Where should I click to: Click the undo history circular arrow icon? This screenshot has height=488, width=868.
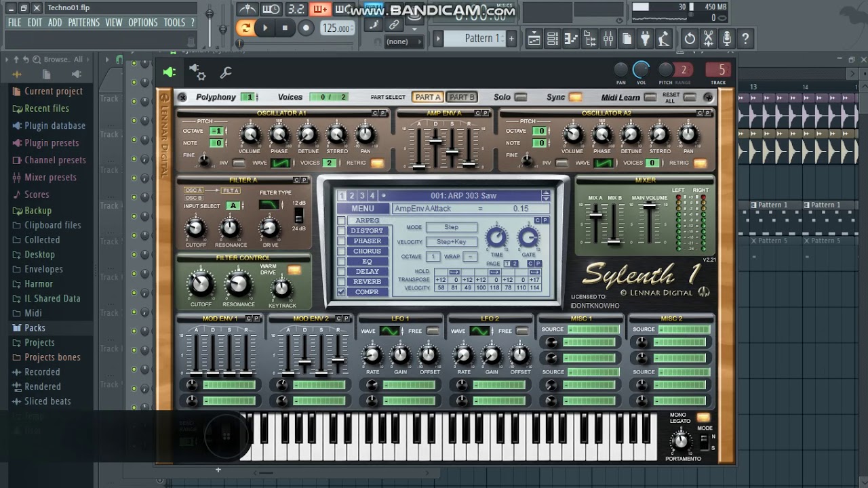(x=690, y=39)
